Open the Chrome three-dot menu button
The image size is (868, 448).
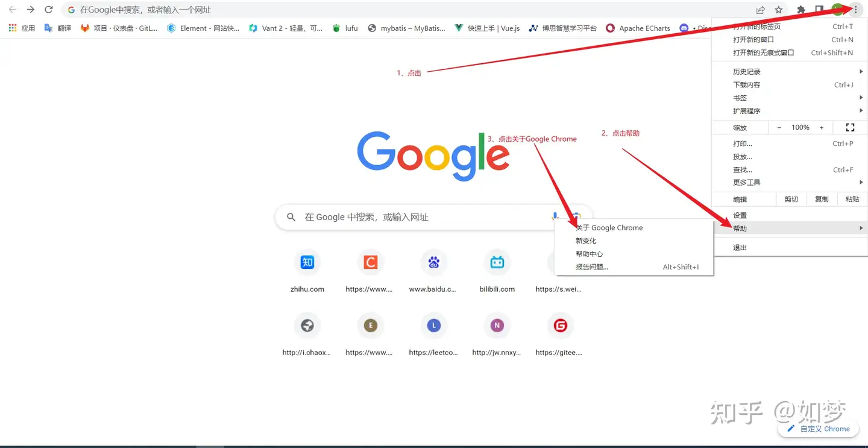click(855, 10)
